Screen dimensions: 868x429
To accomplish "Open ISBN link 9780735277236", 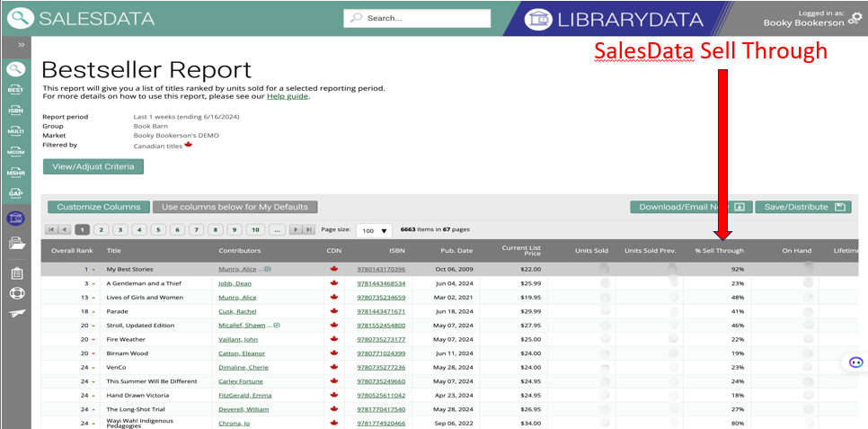I will click(381, 368).
